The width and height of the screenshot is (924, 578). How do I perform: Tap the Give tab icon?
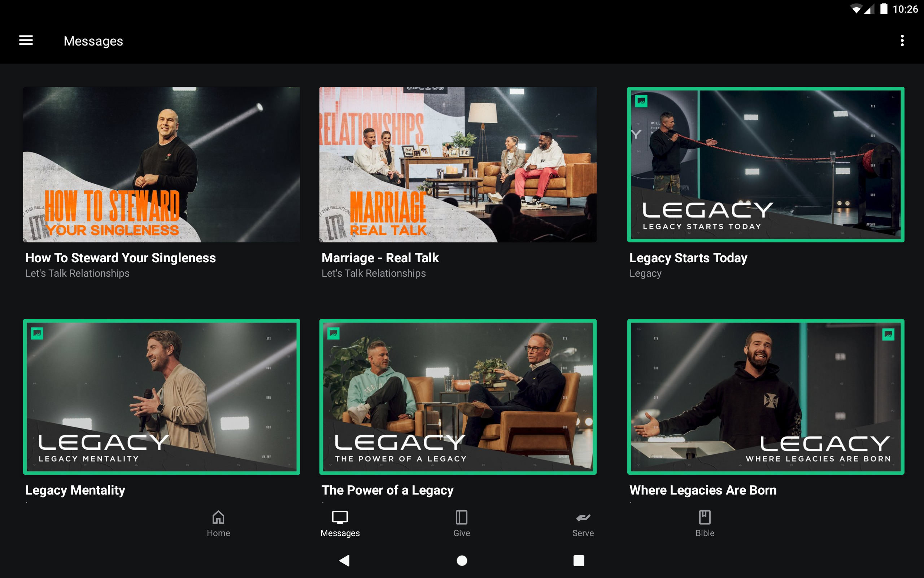(462, 517)
